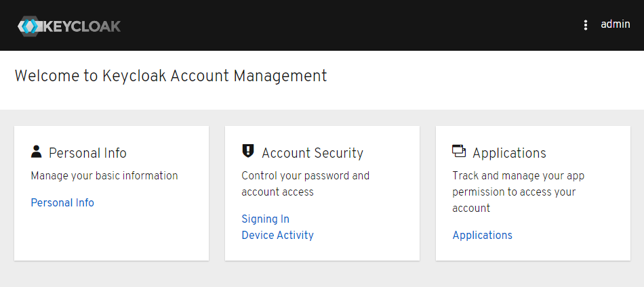Click the KEYCLOAK wordmark in header
644x287 pixels.
click(x=82, y=26)
